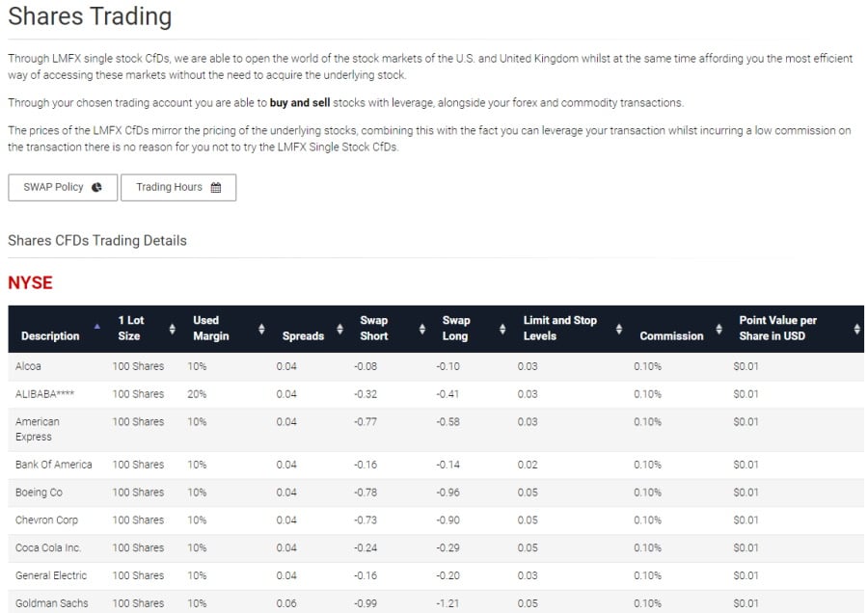Sort by Used Margin arrows

tap(261, 329)
